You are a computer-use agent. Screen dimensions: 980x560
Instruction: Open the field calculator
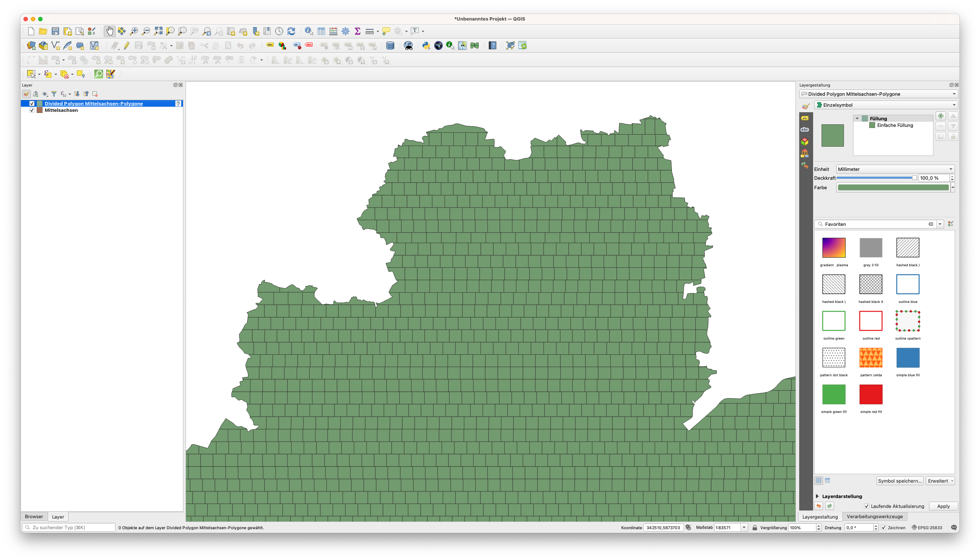click(x=333, y=31)
